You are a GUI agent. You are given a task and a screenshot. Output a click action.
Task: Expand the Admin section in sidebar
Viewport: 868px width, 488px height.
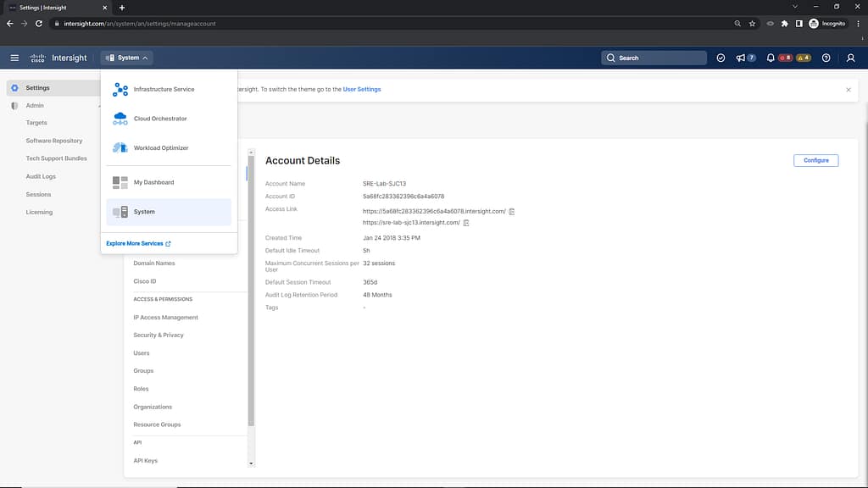[35, 105]
